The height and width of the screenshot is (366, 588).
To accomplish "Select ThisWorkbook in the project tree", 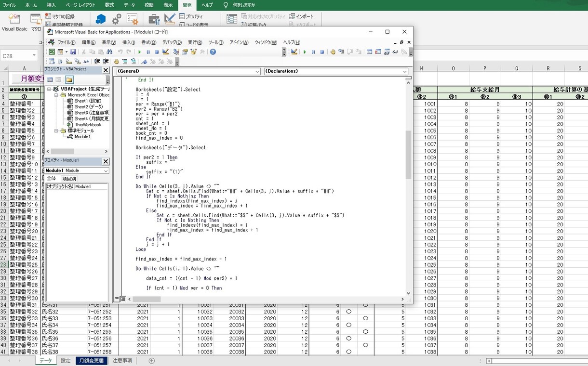I will click(84, 125).
